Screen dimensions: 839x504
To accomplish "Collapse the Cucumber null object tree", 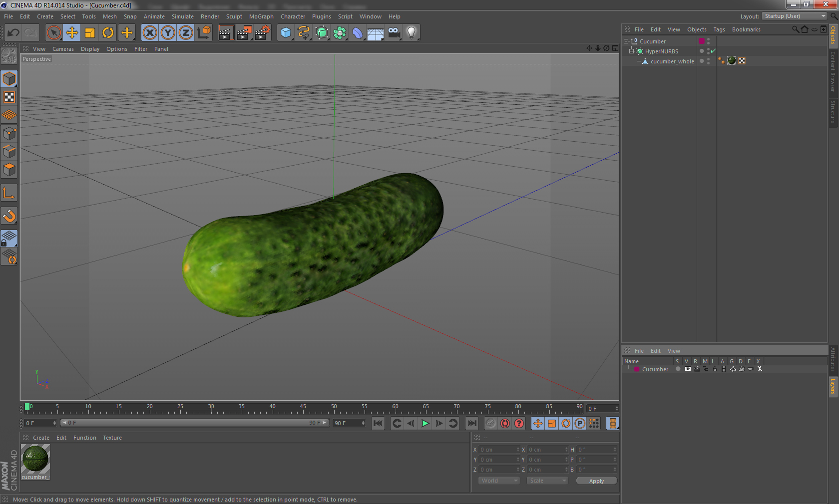I will 626,41.
